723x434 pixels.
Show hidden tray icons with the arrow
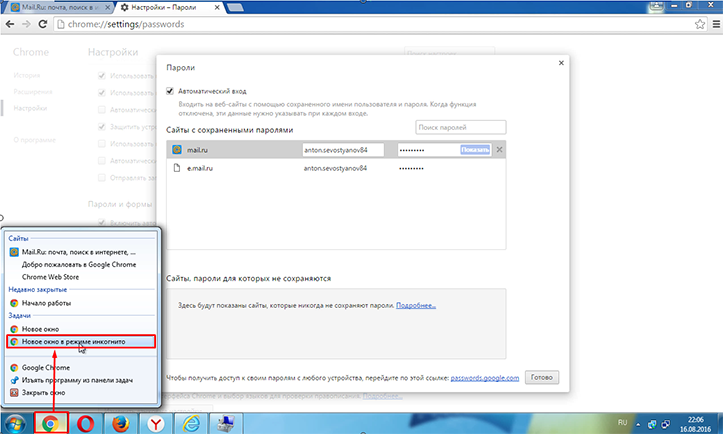[x=638, y=424]
